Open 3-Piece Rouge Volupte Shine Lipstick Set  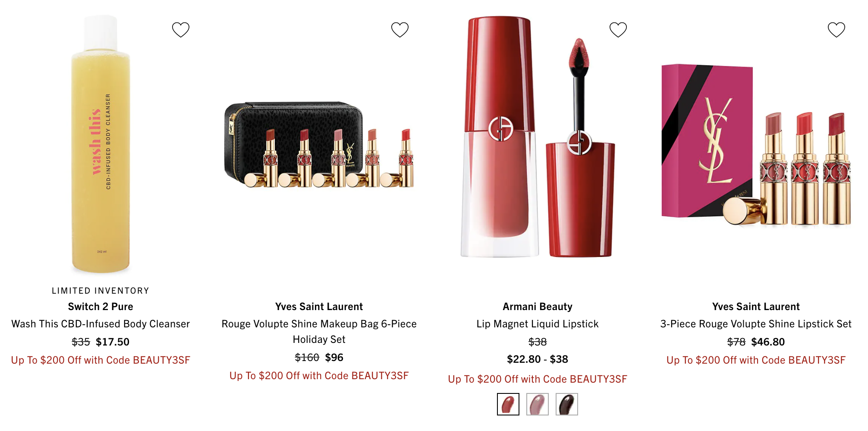[756, 324]
